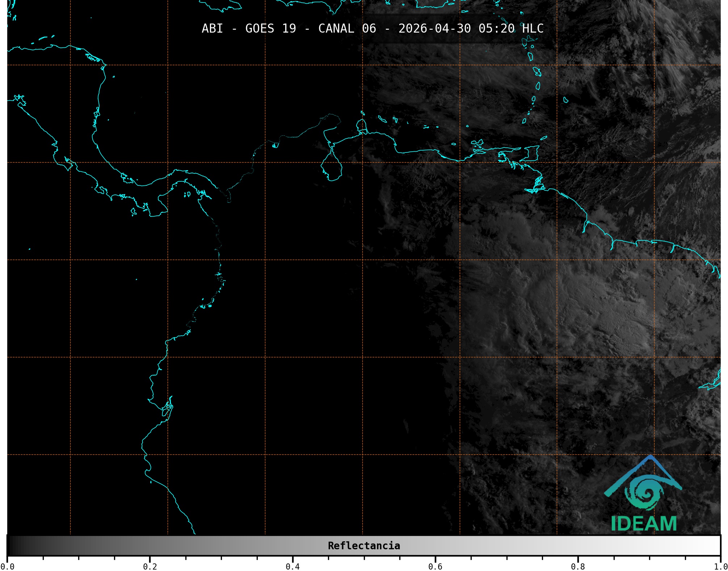Click the Lake Maracaibo outline
Screen dimensions: 728x571
331,167
